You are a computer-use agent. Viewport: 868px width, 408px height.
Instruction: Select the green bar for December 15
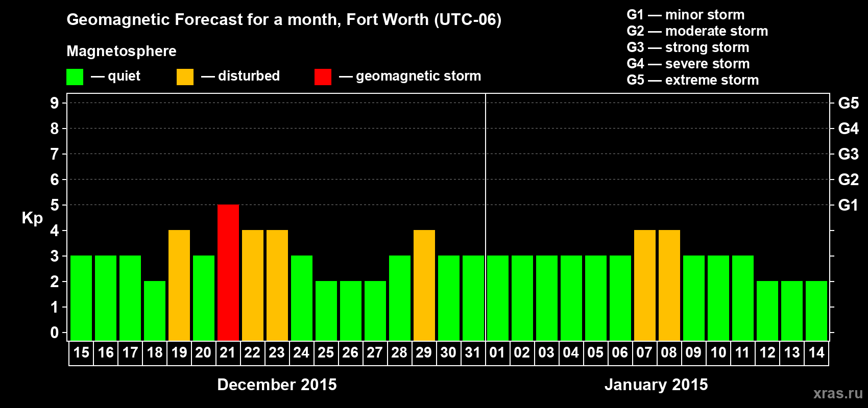click(81, 298)
